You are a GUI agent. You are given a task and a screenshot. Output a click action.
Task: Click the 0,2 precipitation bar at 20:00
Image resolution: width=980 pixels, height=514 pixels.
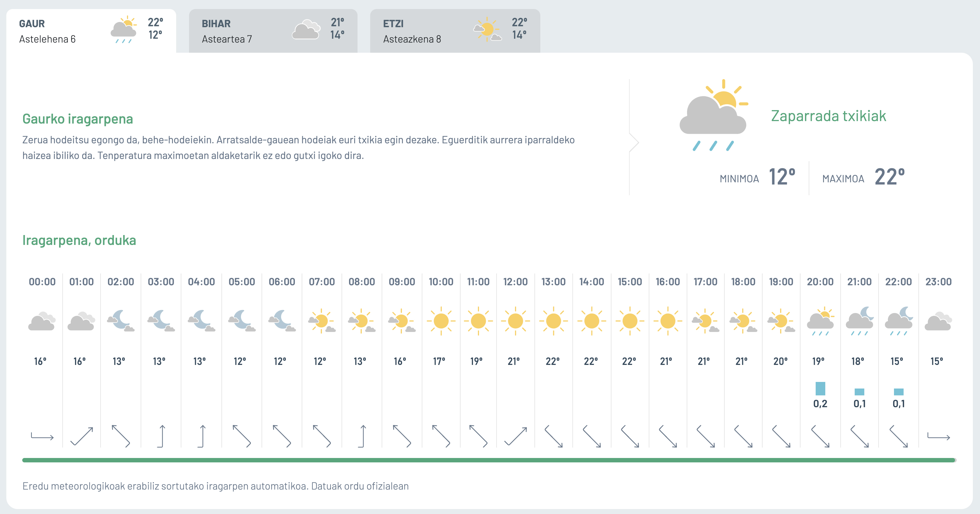pos(821,389)
